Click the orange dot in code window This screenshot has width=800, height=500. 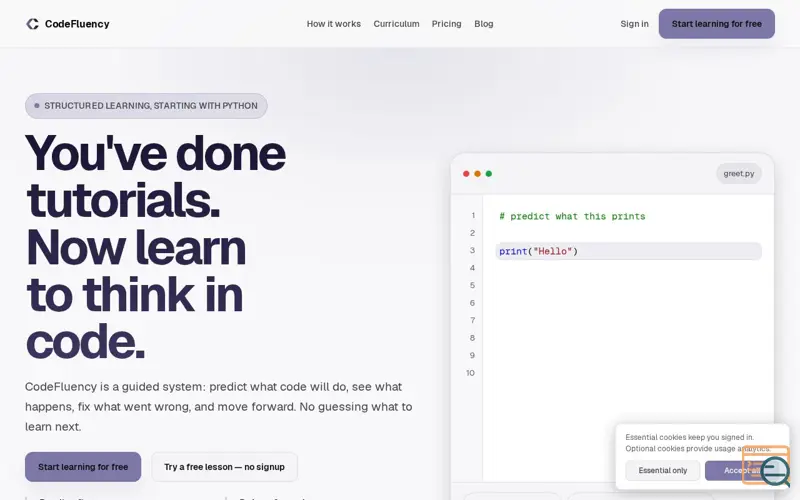(478, 174)
